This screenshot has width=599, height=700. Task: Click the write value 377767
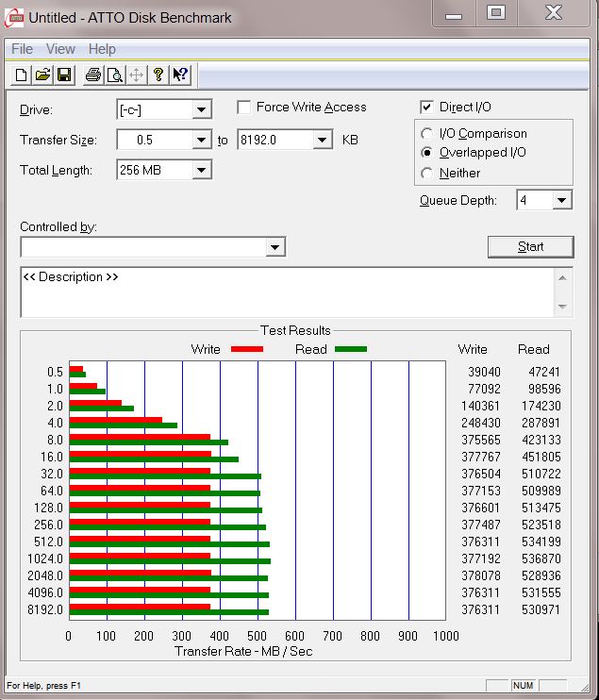click(x=481, y=457)
